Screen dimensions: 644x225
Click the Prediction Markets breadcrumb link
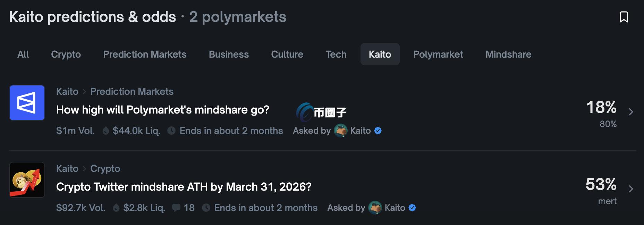(x=132, y=91)
